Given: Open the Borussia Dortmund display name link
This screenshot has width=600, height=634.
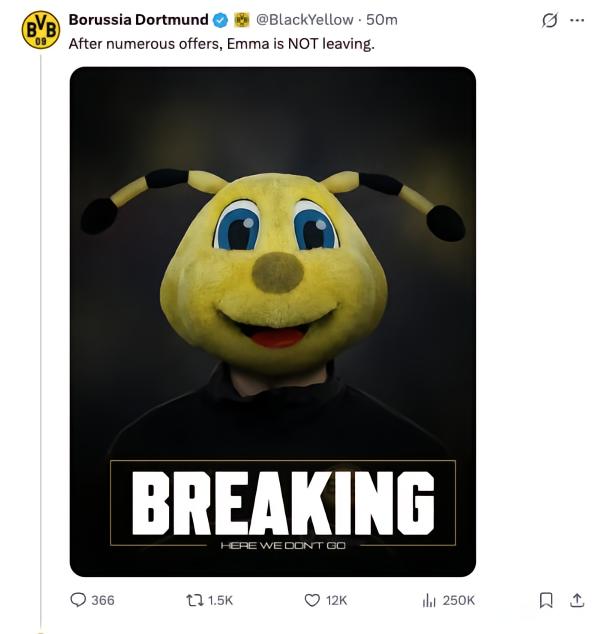Looking at the screenshot, I should click(x=139, y=19).
